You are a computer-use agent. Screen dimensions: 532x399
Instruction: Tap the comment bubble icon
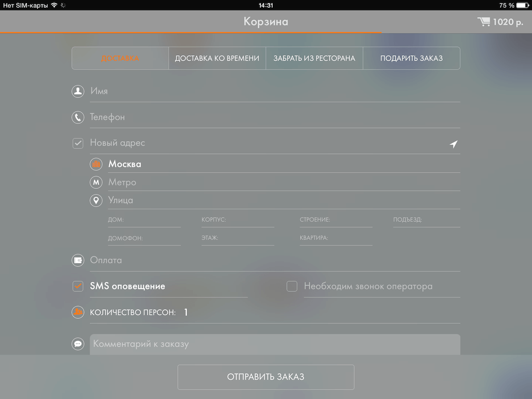tap(78, 344)
